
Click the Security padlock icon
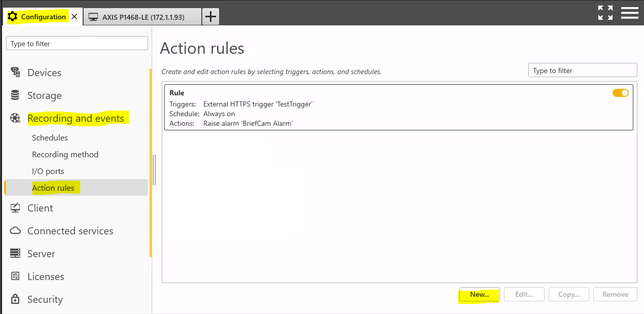click(x=15, y=299)
